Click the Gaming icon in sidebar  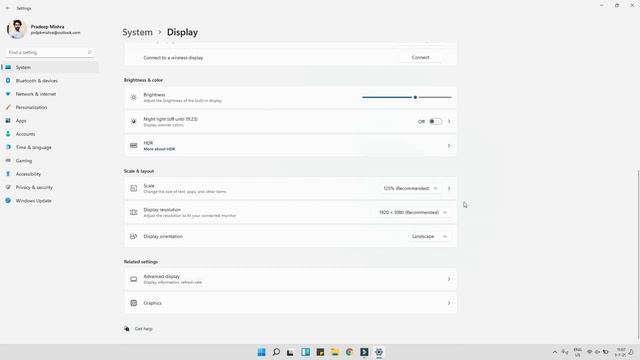coord(8,160)
